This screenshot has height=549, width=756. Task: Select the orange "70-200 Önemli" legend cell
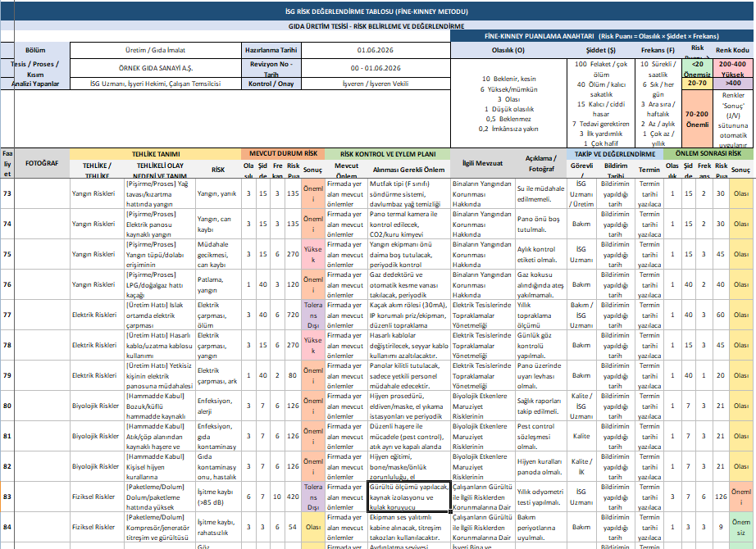697,119
